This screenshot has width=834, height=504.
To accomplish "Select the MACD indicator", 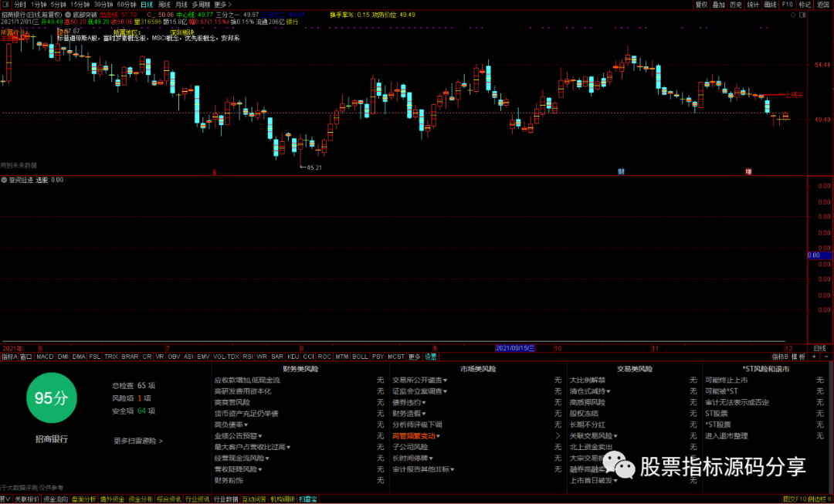I will (45, 357).
